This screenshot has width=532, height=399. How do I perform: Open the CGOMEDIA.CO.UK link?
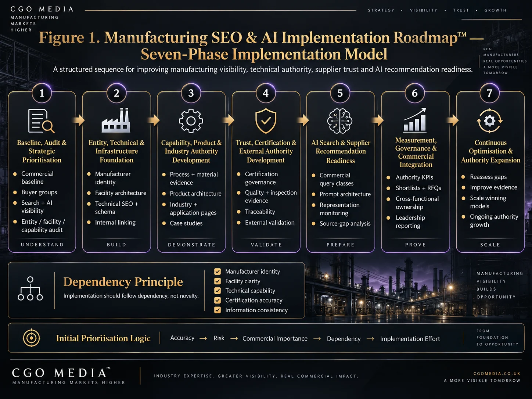point(497,374)
